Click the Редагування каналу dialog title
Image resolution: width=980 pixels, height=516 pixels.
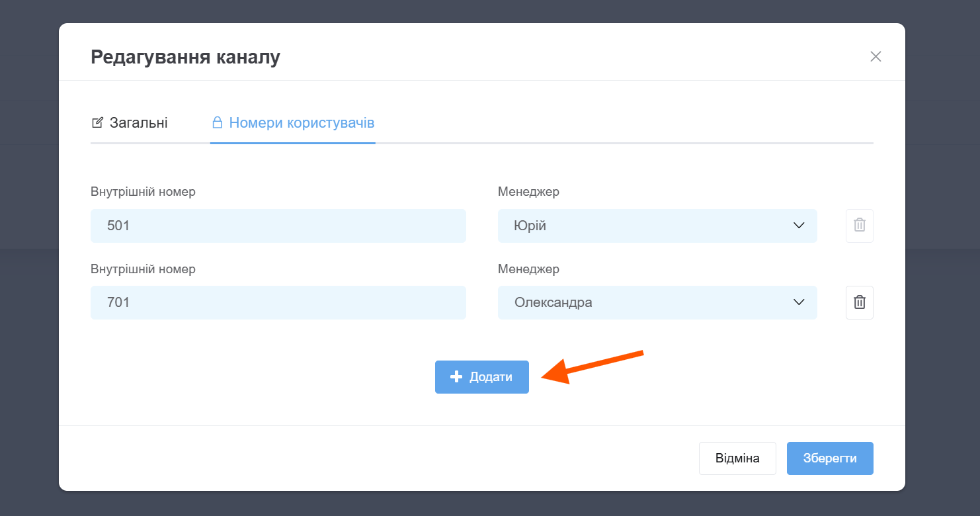185,57
